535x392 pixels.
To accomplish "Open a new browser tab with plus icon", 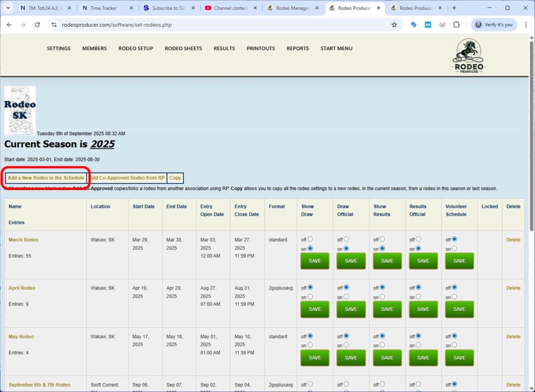I will click(x=454, y=8).
